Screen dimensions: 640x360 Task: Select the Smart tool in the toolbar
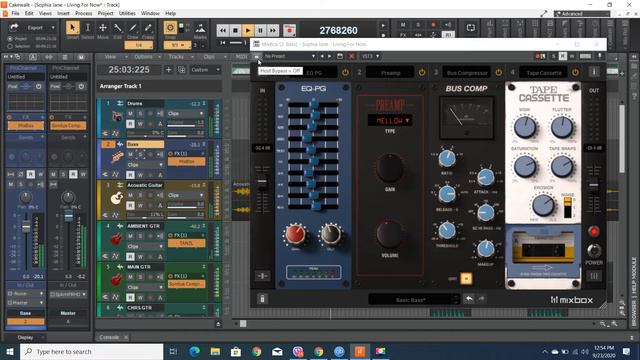point(73,28)
